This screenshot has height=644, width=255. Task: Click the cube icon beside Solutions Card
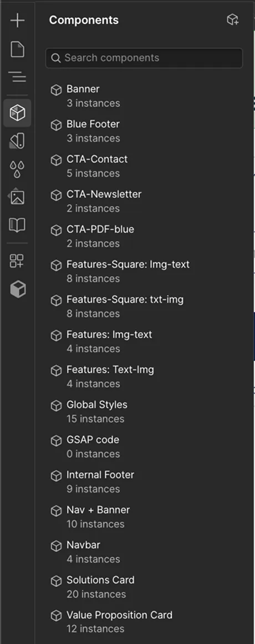pos(56,581)
